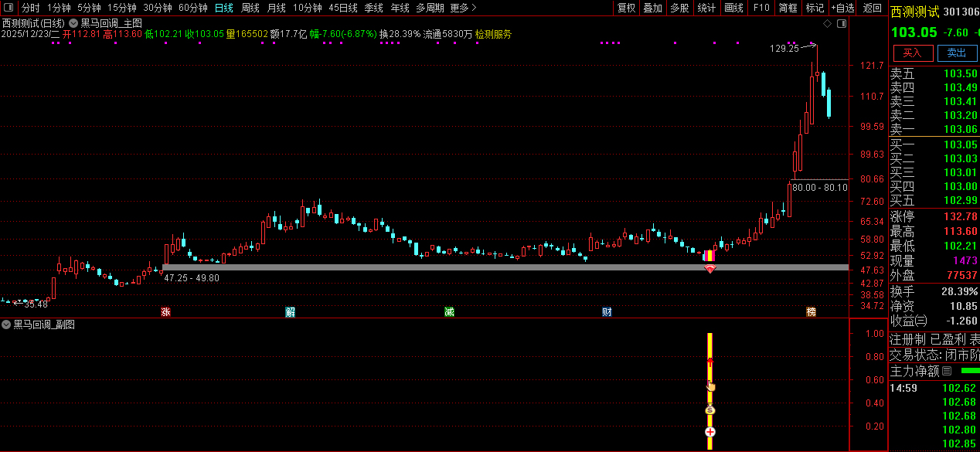980x452 pixels.
Task: Click the 换手 value 28.39% in side panel
Action: point(960,291)
